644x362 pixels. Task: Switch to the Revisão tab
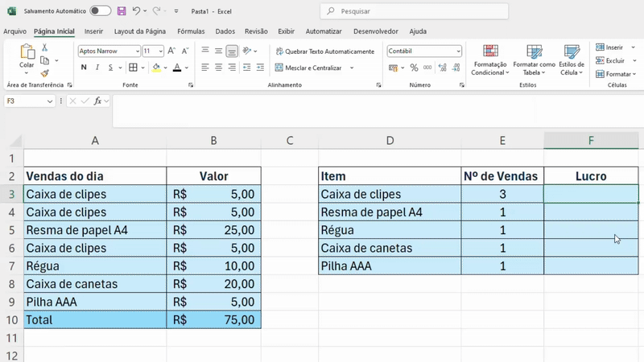[x=256, y=31]
